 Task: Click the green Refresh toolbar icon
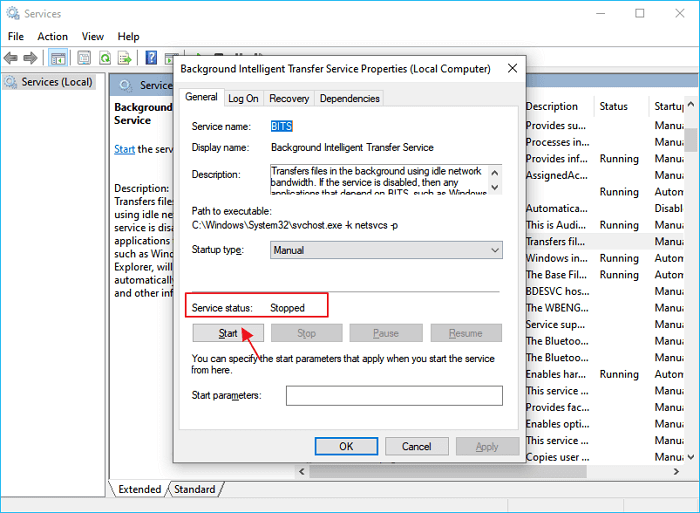click(x=104, y=58)
